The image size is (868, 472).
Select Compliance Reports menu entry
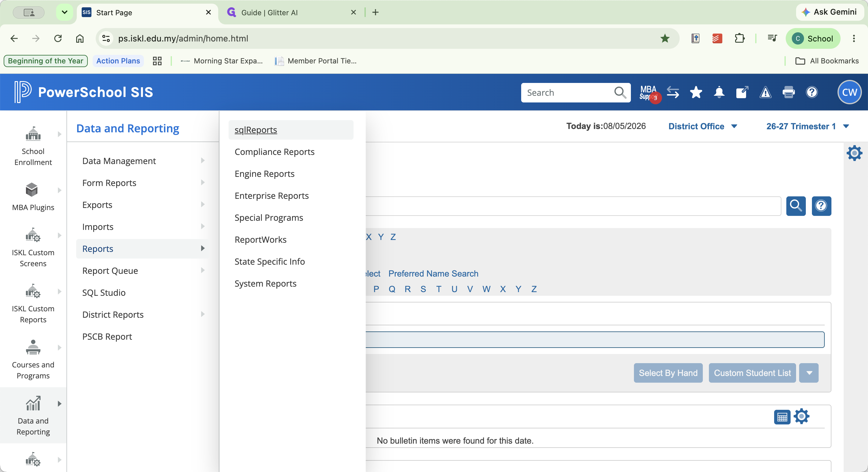tap(274, 152)
